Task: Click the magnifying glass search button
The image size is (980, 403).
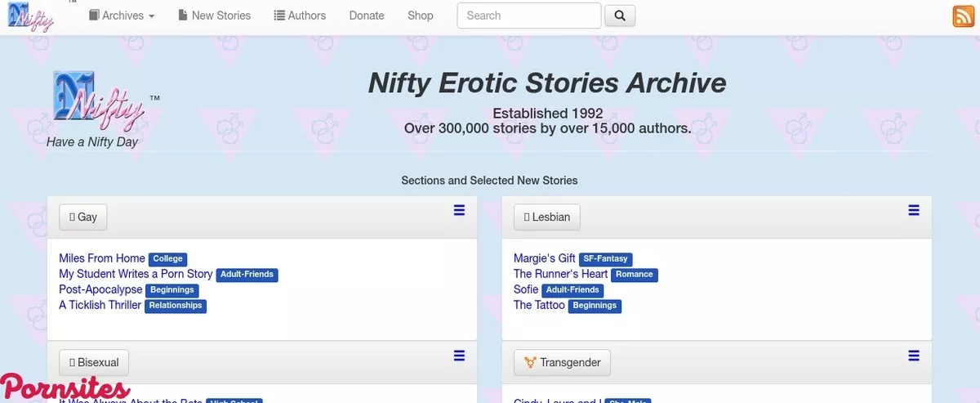Action: 620,16
